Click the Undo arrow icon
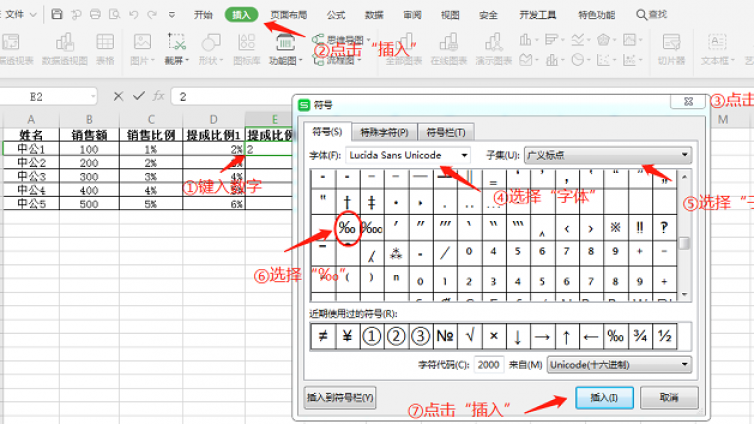Screen dimensions: 754x424 134,14
